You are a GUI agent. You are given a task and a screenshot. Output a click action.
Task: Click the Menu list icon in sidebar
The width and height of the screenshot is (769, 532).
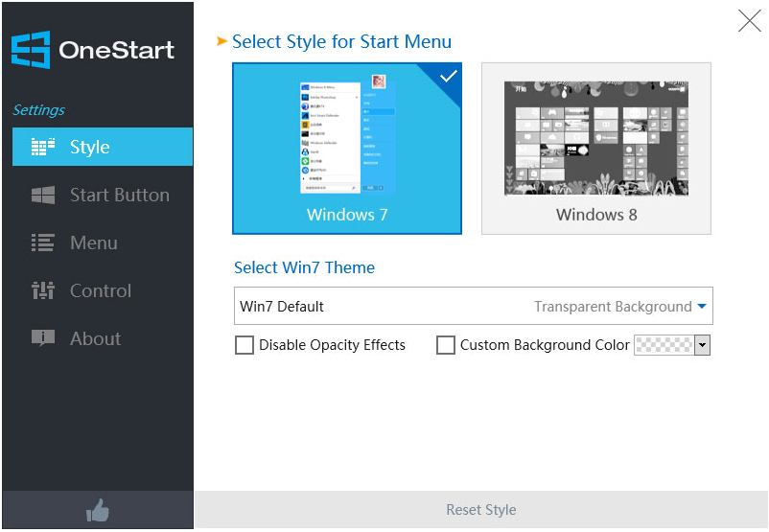pos(43,243)
